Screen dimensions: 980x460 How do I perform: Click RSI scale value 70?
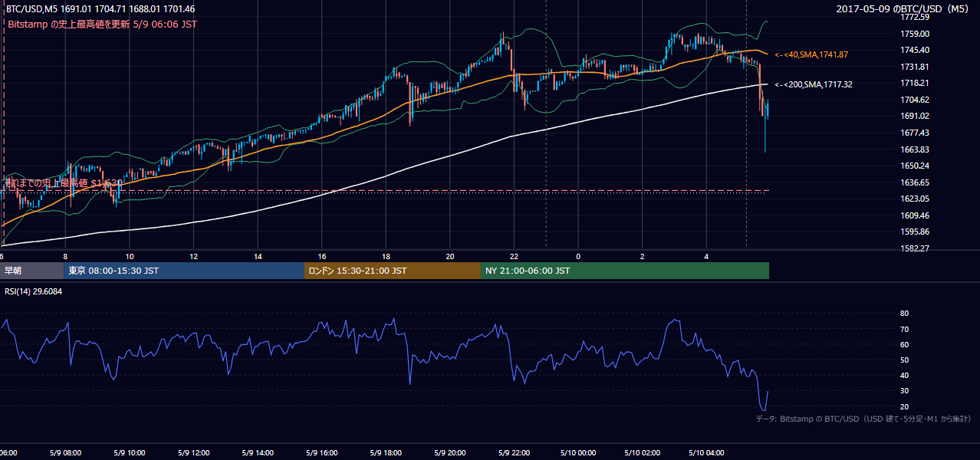click(904, 329)
